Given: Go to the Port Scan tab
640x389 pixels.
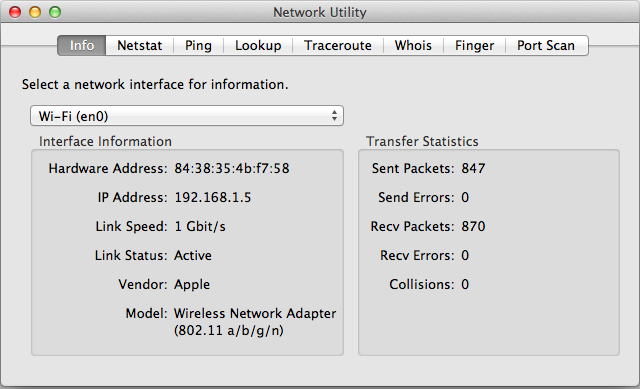Looking at the screenshot, I should (x=546, y=45).
